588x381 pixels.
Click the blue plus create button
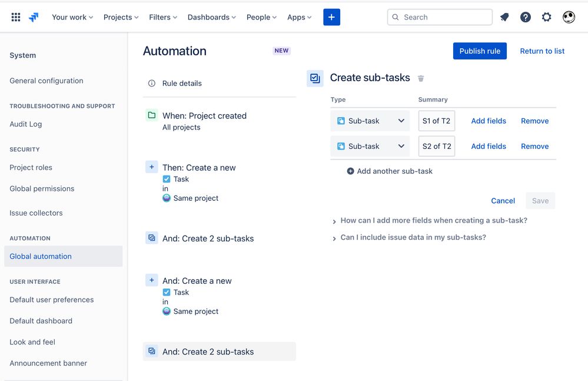click(x=331, y=17)
